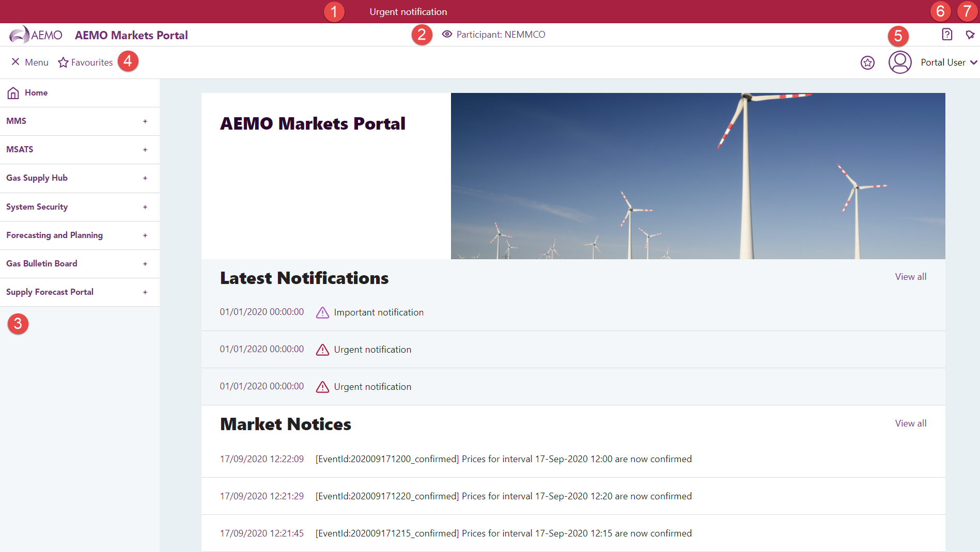Open Gas Bulletin Board menu item

click(x=80, y=264)
